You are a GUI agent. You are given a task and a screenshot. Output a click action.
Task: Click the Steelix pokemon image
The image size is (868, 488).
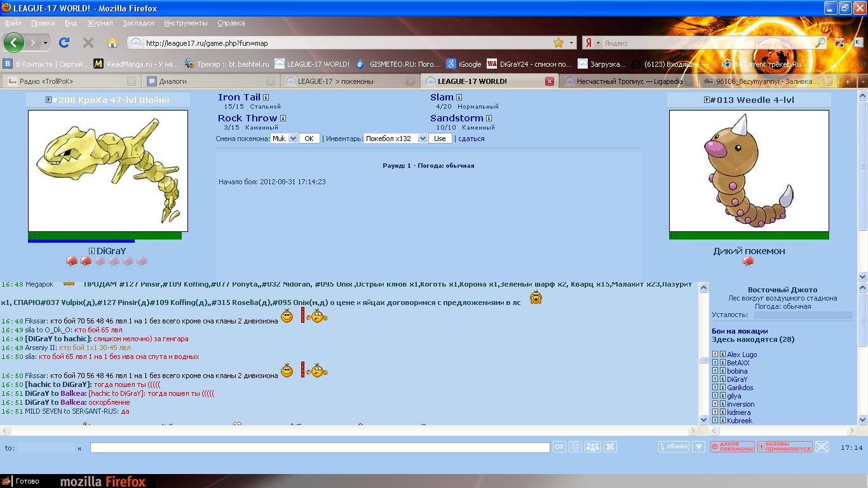pyautogui.click(x=108, y=171)
